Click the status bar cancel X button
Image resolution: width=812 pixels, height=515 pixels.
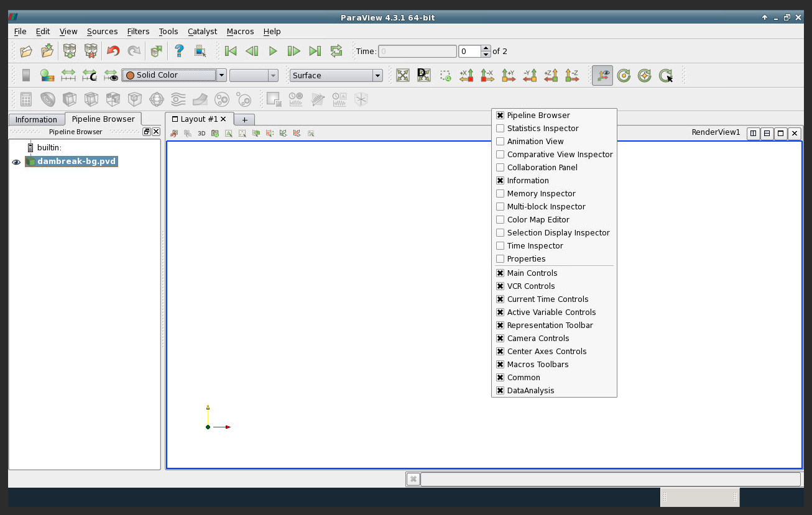tap(413, 479)
